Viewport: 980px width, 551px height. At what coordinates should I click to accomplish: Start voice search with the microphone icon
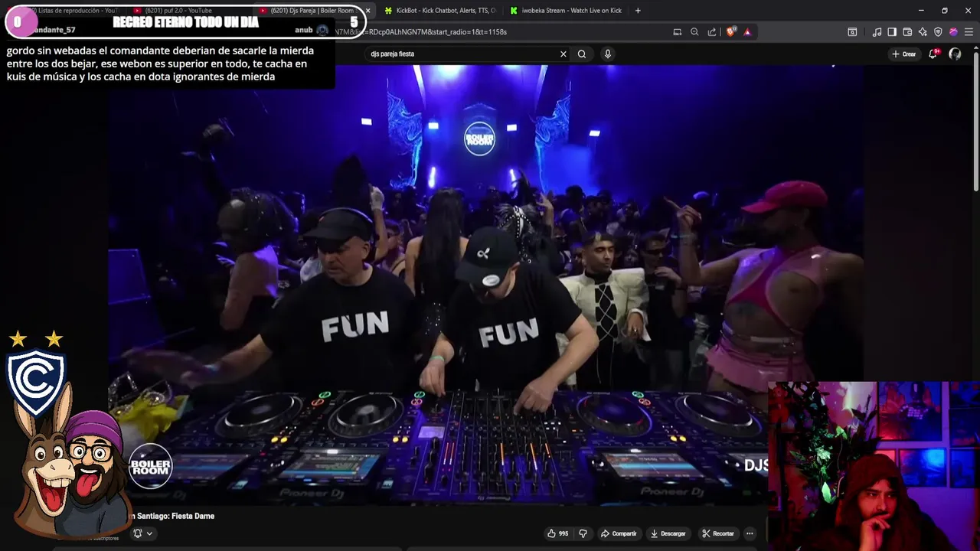point(607,54)
